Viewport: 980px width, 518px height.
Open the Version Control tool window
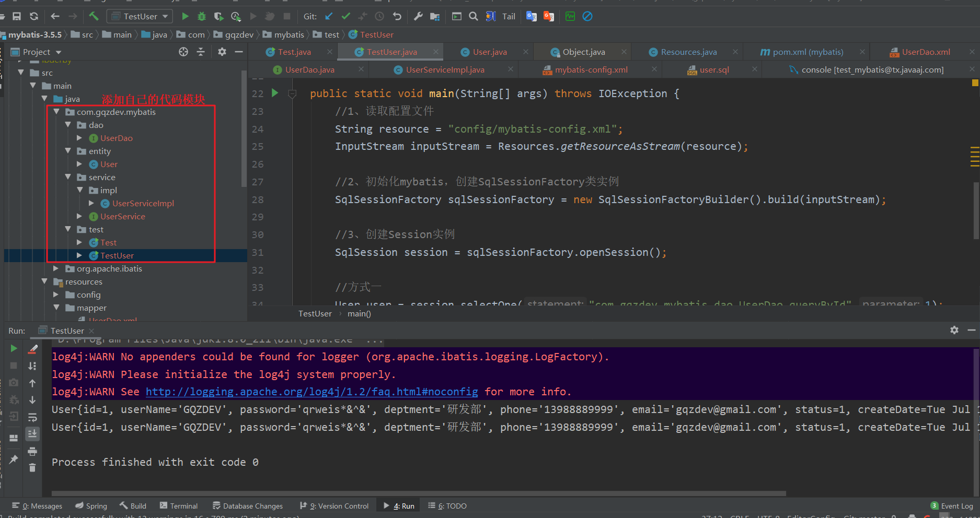click(x=335, y=505)
